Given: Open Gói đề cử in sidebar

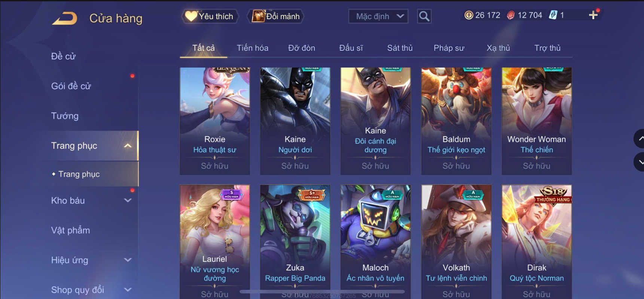Looking at the screenshot, I should tap(71, 86).
